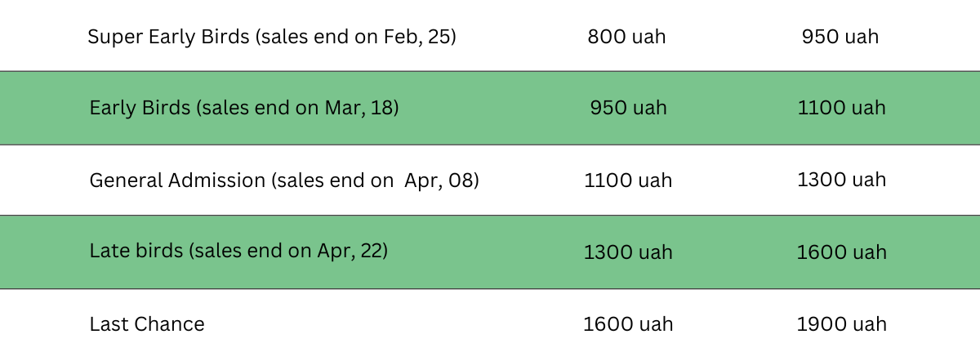Click the Super Early Birds ticket name
This screenshot has height=361, width=980.
click(x=167, y=38)
